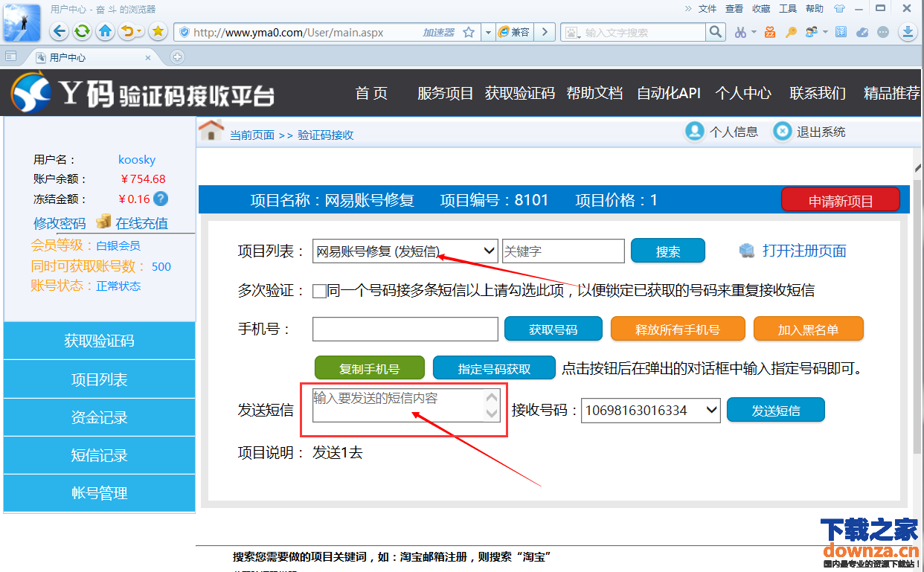Click the orange 释放所有手机号 button
The width and height of the screenshot is (924, 572).
(x=678, y=329)
